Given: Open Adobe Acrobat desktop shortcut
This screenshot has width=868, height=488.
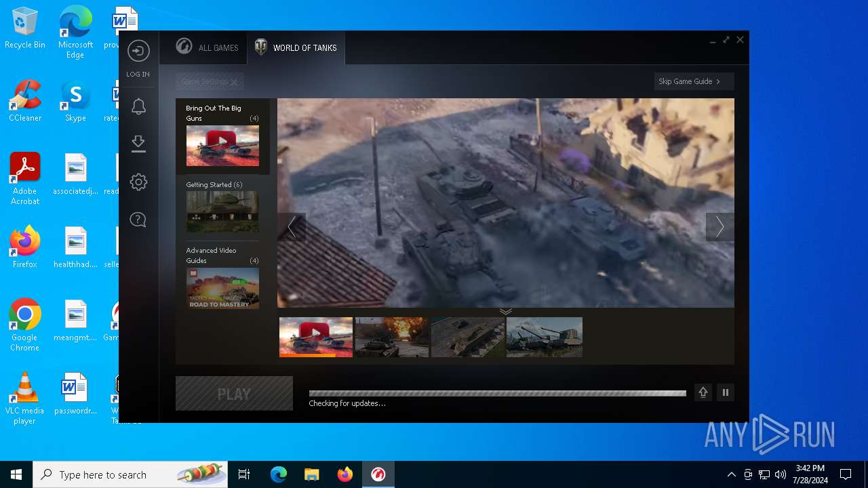Looking at the screenshot, I should 25,179.
